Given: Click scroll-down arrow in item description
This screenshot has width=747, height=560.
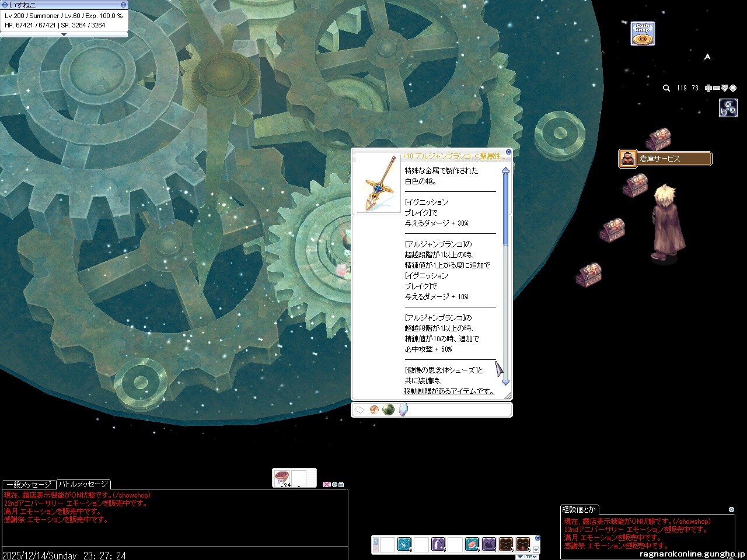Looking at the screenshot, I should coord(505,381).
